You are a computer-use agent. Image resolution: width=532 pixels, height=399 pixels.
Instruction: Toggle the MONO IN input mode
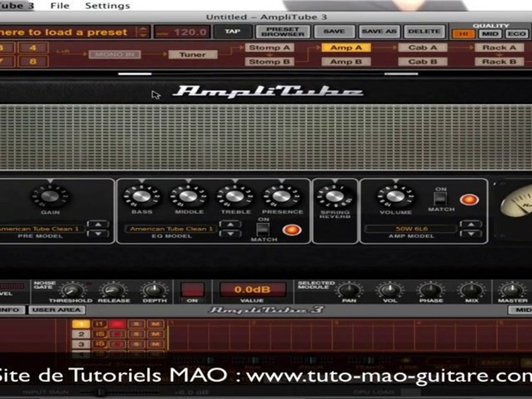coord(115,54)
